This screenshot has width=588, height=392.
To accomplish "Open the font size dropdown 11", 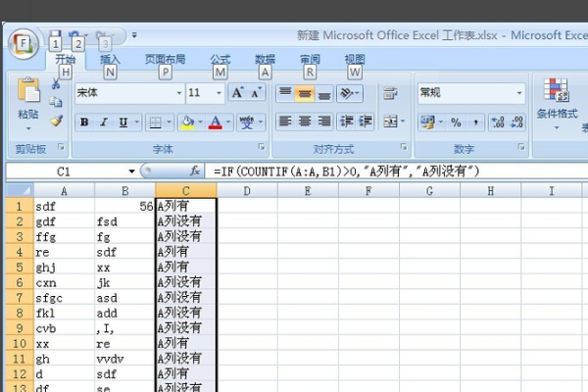I will pos(219,93).
